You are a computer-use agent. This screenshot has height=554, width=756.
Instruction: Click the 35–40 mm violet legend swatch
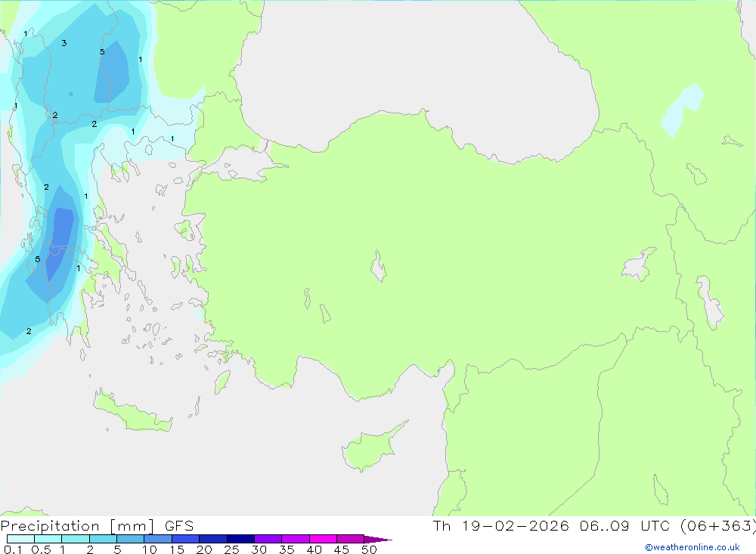point(295,539)
